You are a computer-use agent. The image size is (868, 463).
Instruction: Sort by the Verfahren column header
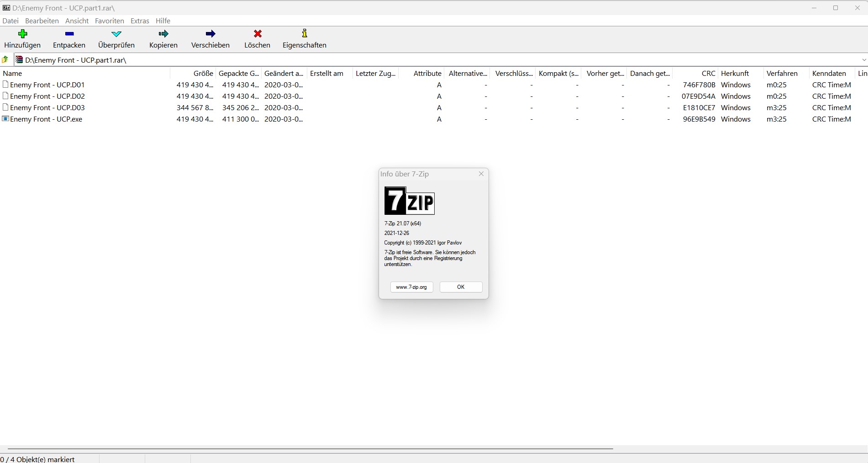(786, 73)
